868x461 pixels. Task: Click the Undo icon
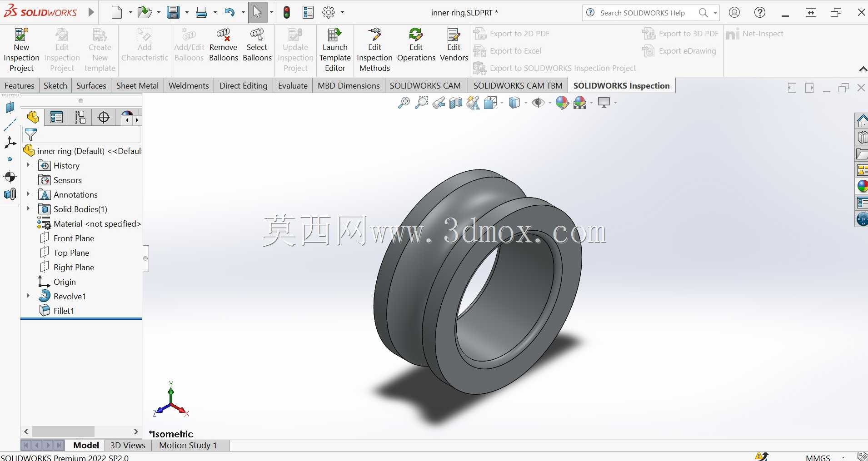point(229,12)
